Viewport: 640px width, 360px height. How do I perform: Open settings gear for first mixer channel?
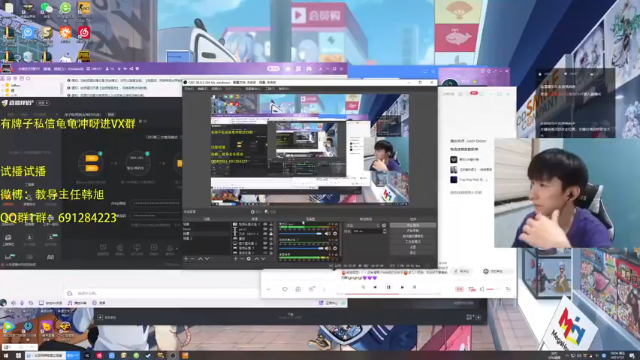[335, 234]
